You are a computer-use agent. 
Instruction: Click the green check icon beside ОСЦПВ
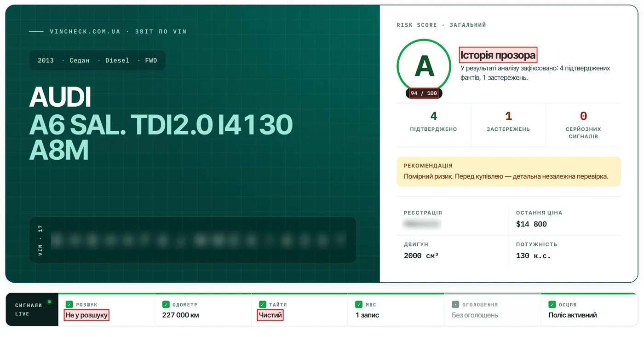[552, 304]
